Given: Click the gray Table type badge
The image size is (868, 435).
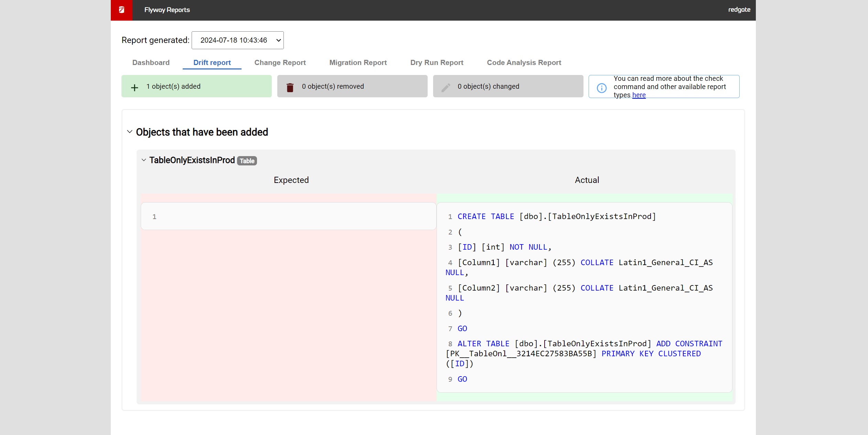Looking at the screenshot, I should click(x=247, y=161).
